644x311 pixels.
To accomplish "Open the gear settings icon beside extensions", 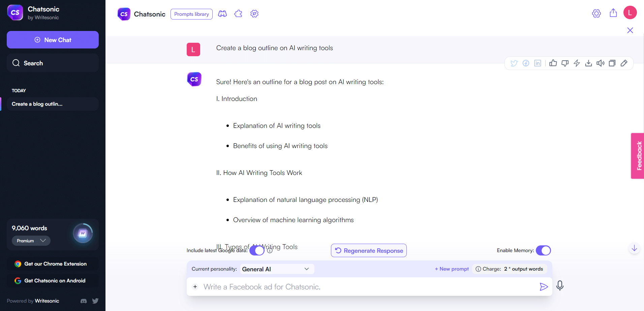I will (x=254, y=14).
